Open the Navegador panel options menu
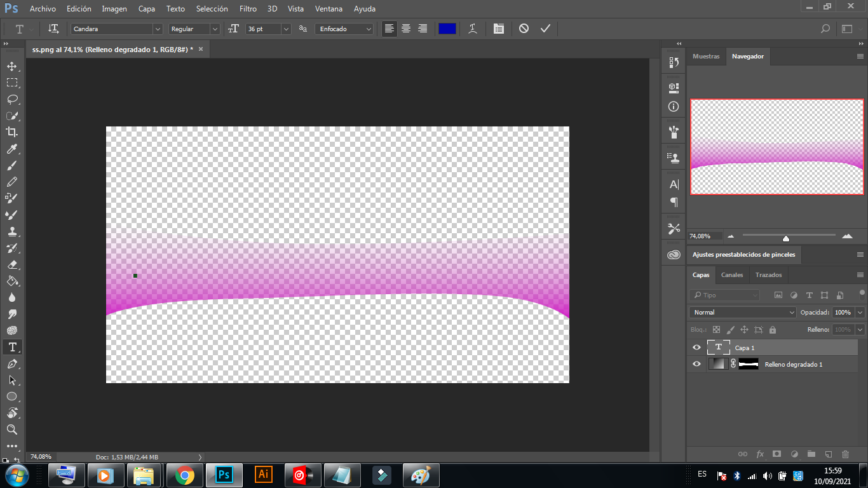This screenshot has height=488, width=868. pyautogui.click(x=860, y=57)
